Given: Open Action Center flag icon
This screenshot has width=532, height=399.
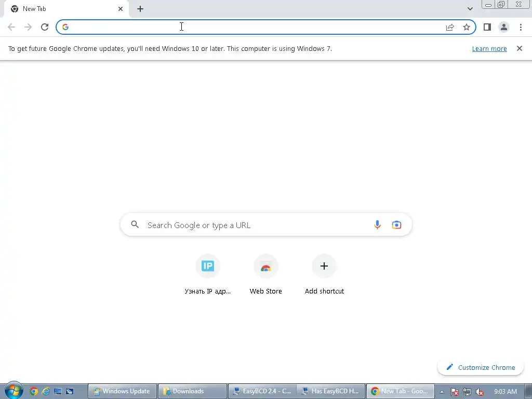Looking at the screenshot, I should click(454, 392).
